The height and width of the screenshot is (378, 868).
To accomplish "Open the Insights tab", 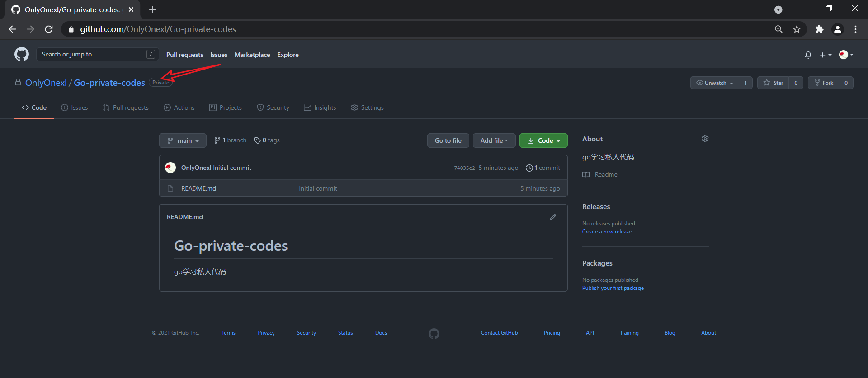I will [x=320, y=107].
